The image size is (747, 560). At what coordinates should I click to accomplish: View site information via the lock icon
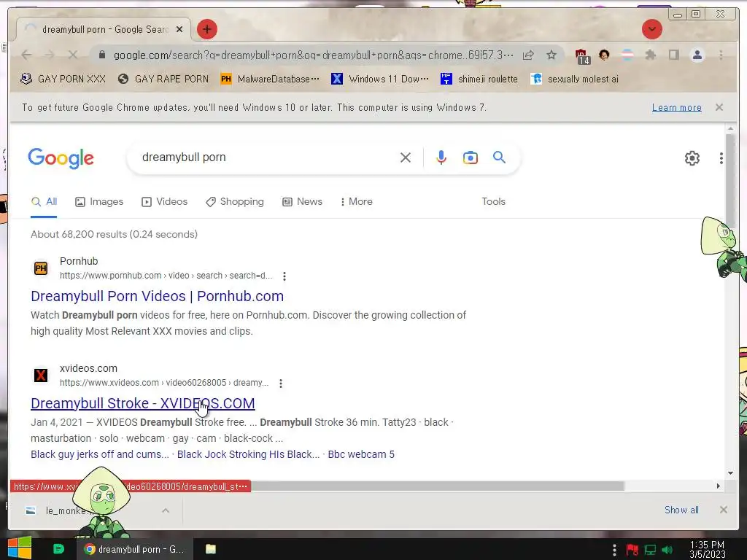click(x=101, y=55)
